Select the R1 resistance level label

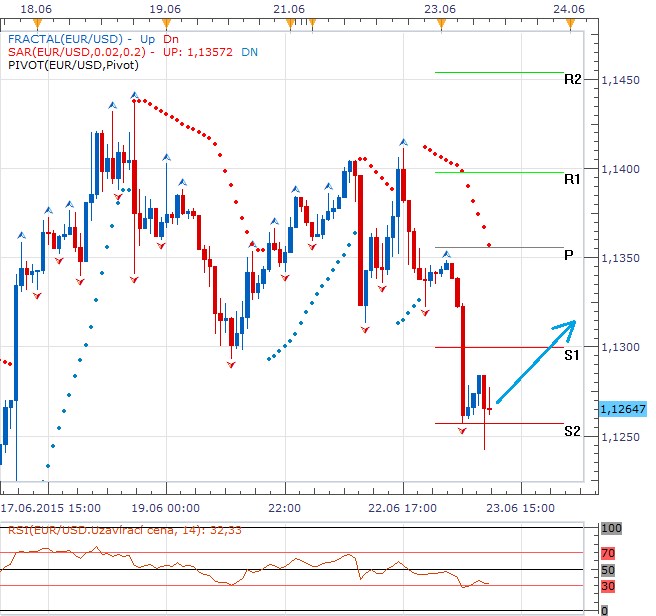(x=573, y=179)
